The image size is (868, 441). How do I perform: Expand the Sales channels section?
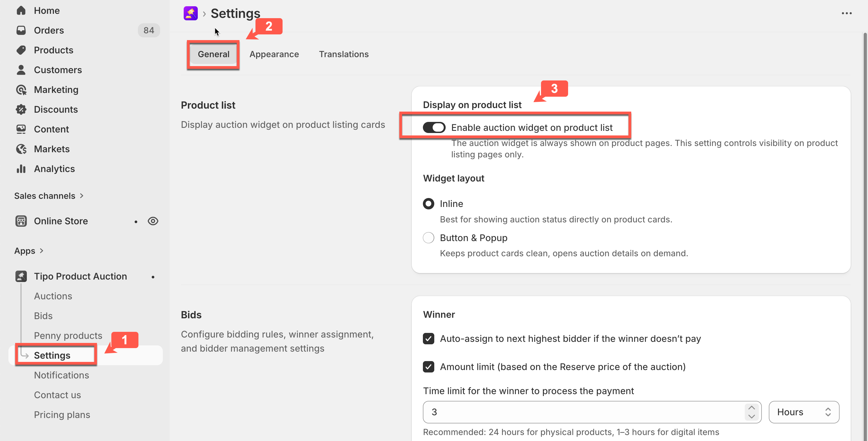(x=48, y=196)
